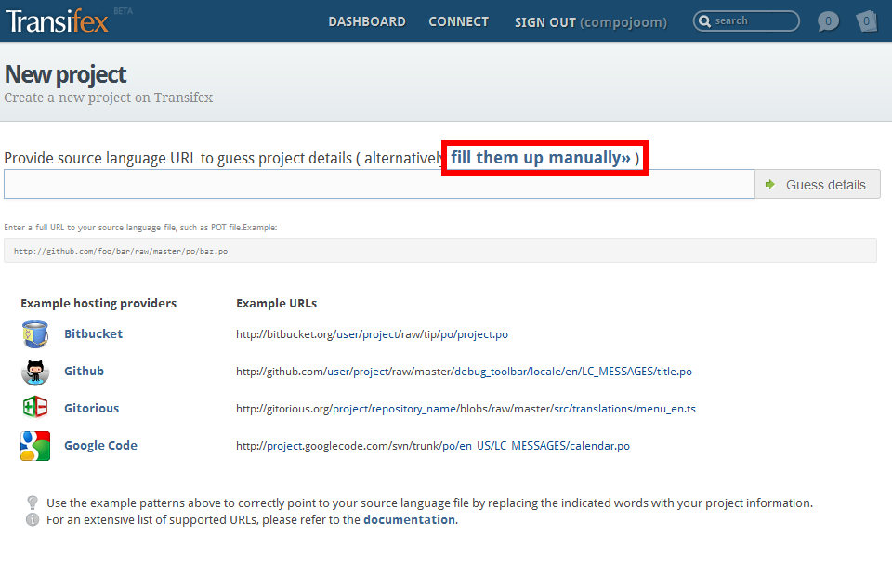The image size is (892, 588).
Task: Click the New project heading
Action: click(65, 74)
